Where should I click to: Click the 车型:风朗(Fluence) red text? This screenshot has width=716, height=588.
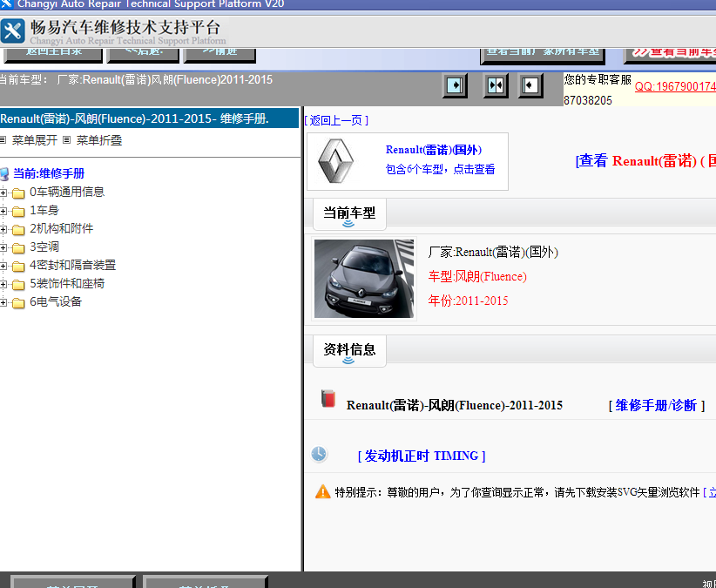pyautogui.click(x=477, y=277)
